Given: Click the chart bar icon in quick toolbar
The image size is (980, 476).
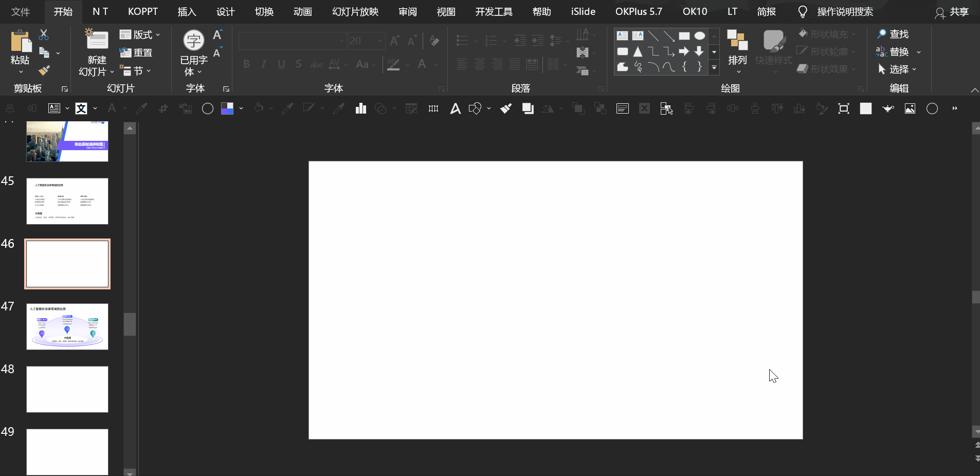Looking at the screenshot, I should 361,108.
